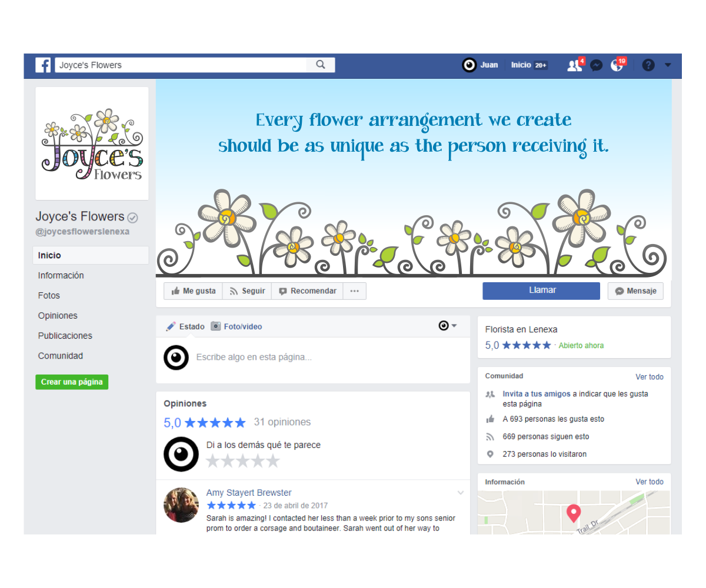This screenshot has height=588, width=706.
Task: Click the Facebook logo icon
Action: pos(43,65)
